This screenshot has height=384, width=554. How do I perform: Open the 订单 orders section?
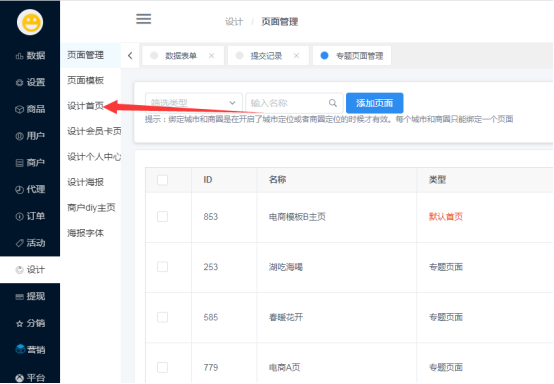30,216
